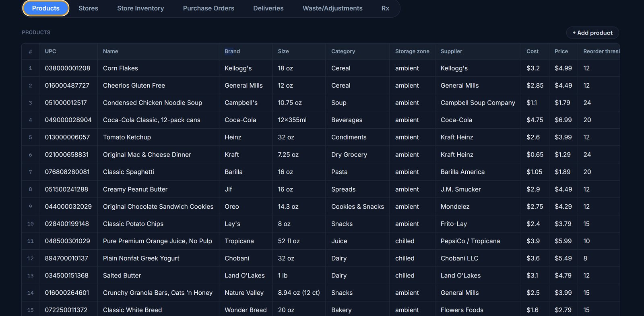Go to the Purchase Orders tab
This screenshot has height=316, width=644.
click(x=208, y=8)
